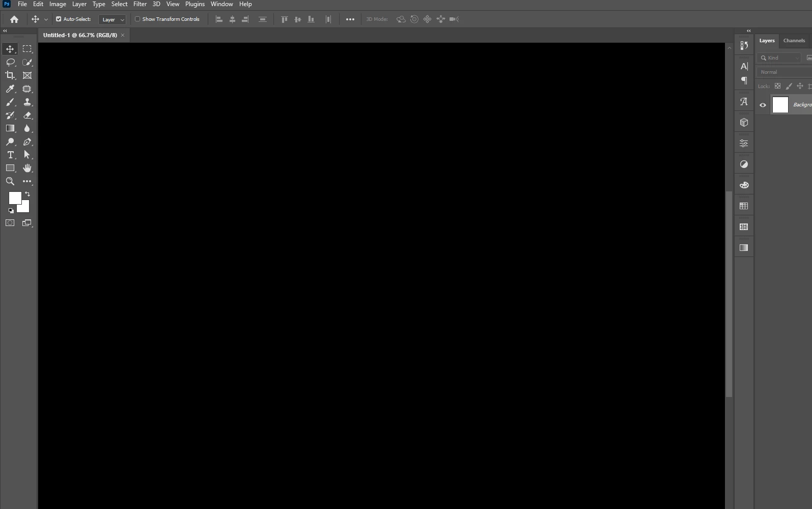The width and height of the screenshot is (812, 509).
Task: Open the Properties panel icon
Action: point(744,144)
